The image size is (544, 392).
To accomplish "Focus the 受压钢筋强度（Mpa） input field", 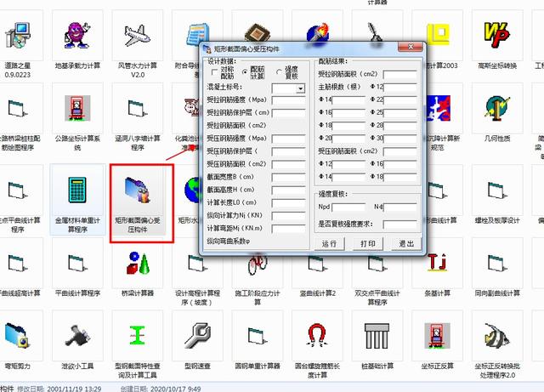I will coord(289,139).
